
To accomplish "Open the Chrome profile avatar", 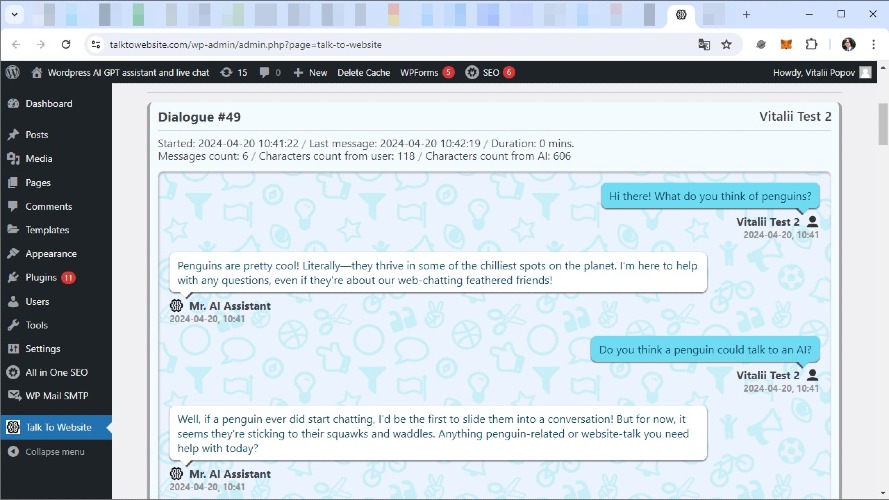I will (x=848, y=44).
